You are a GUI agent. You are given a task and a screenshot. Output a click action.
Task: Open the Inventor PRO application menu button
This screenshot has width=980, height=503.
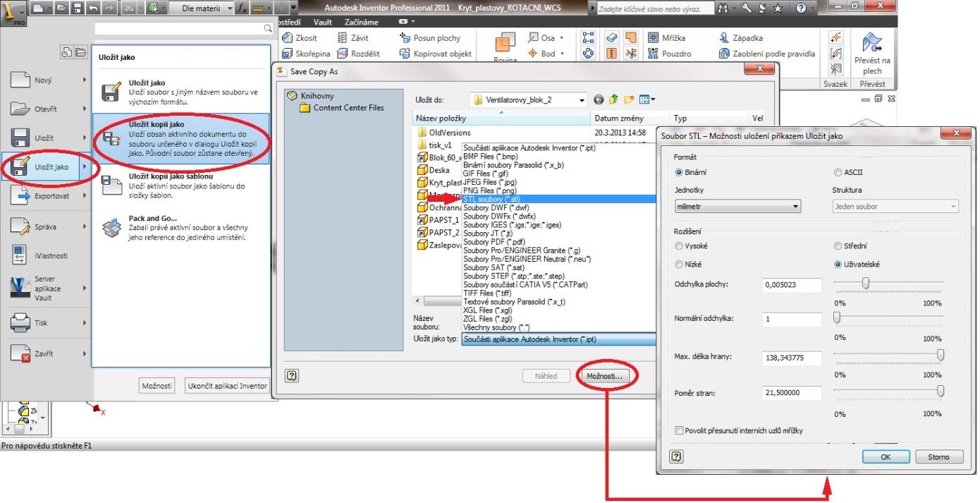tap(13, 13)
